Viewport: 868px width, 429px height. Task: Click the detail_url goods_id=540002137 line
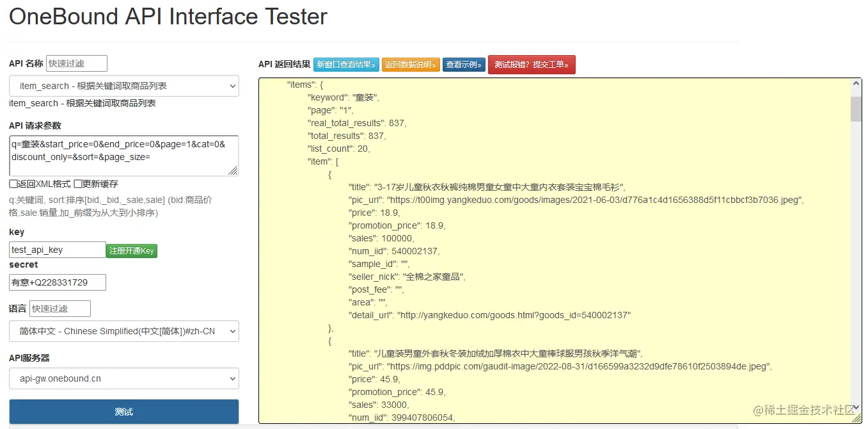tap(490, 315)
